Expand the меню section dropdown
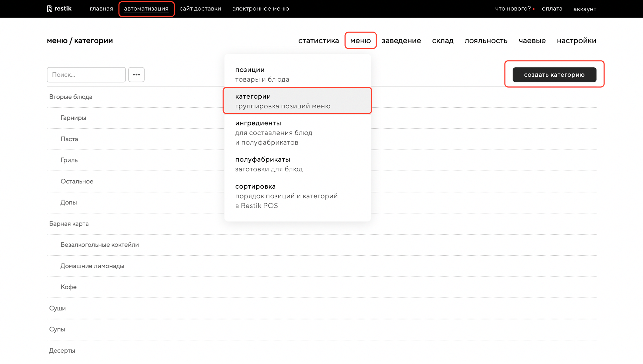 pos(360,41)
